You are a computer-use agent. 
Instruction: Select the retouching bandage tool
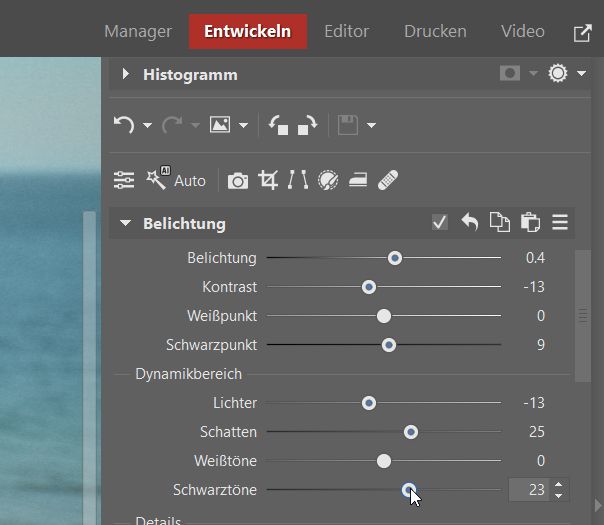[x=390, y=180]
